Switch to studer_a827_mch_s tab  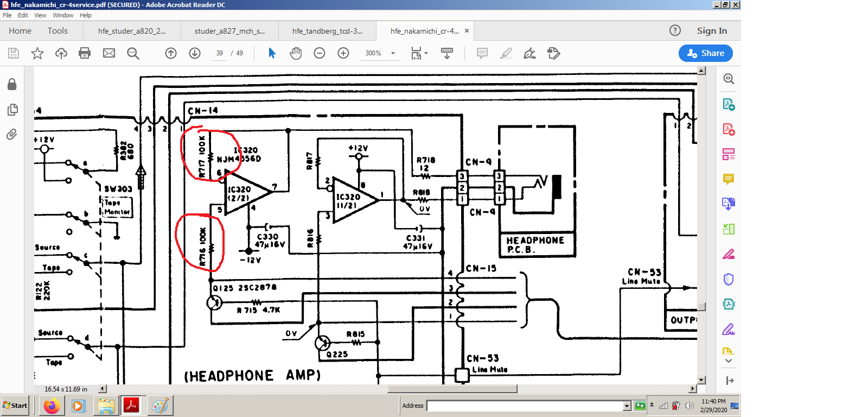[x=229, y=31]
